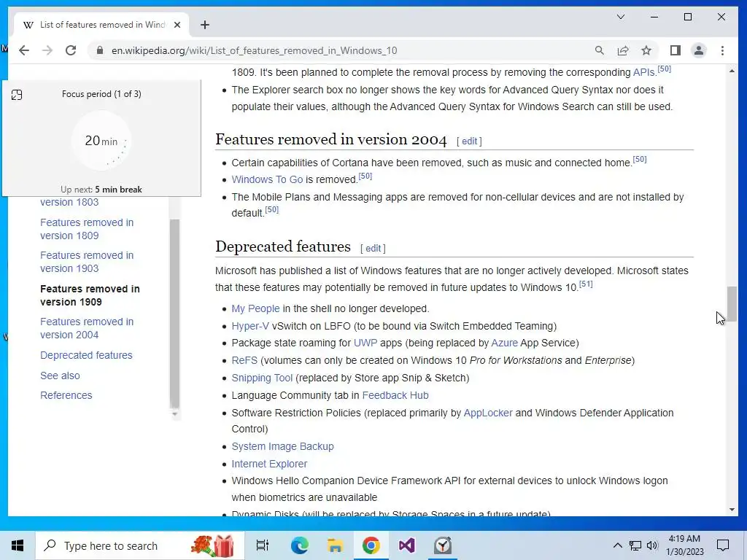Open the Windows To Go link
The height and width of the screenshot is (560, 747).
[x=267, y=179]
